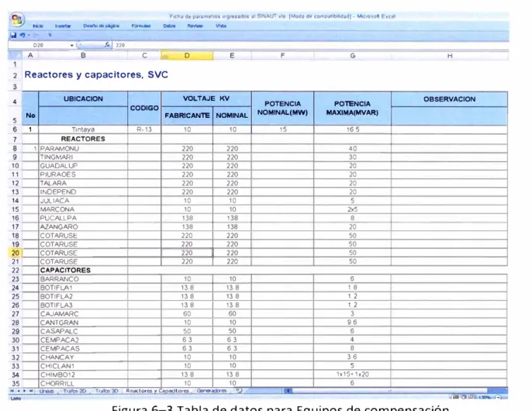Click the NOMINAL voltage header cell
This screenshot has height=411, width=532.
coord(232,116)
